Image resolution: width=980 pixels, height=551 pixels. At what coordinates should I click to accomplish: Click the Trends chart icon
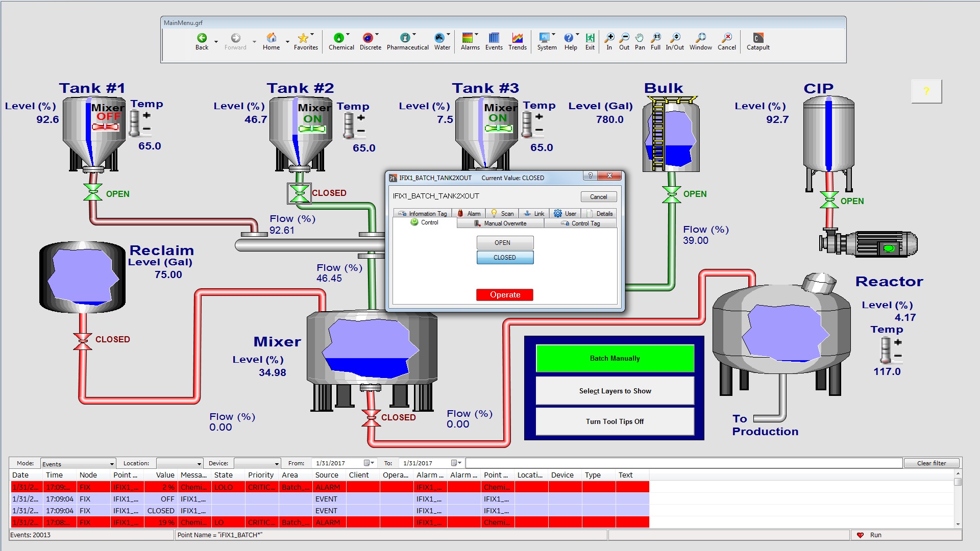517,38
